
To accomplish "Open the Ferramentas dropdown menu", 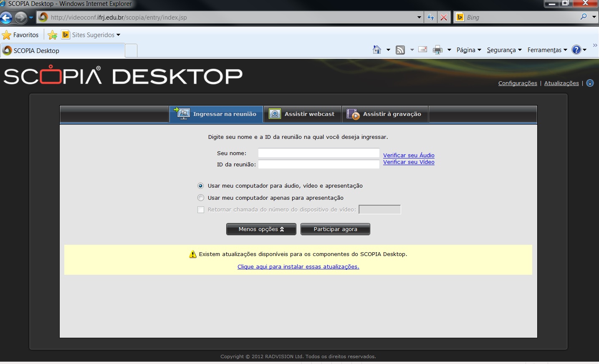I will click(547, 50).
